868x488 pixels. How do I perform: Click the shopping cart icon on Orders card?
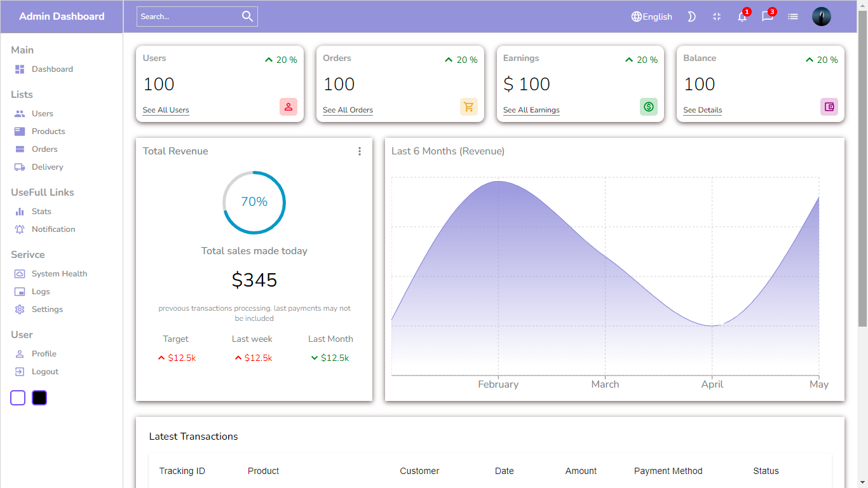coord(468,107)
